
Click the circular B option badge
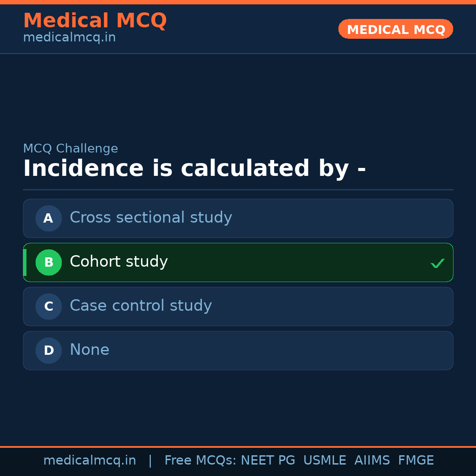click(x=48, y=262)
